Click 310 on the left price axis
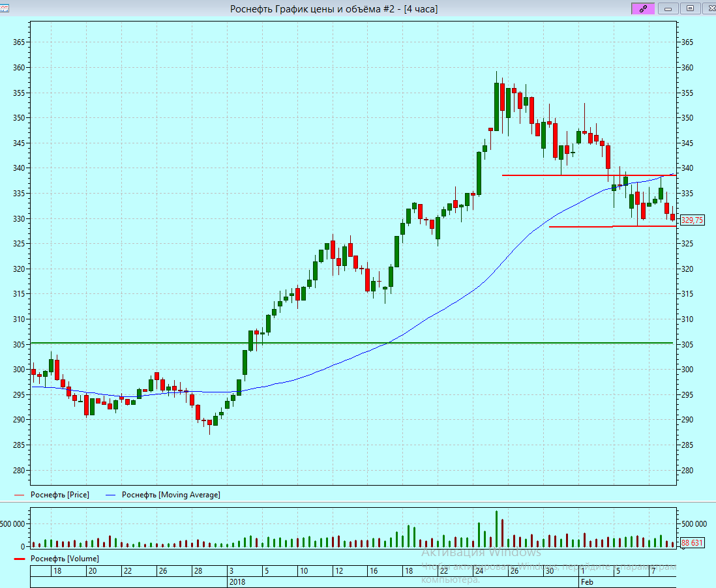The height and width of the screenshot is (588, 716). click(x=19, y=319)
